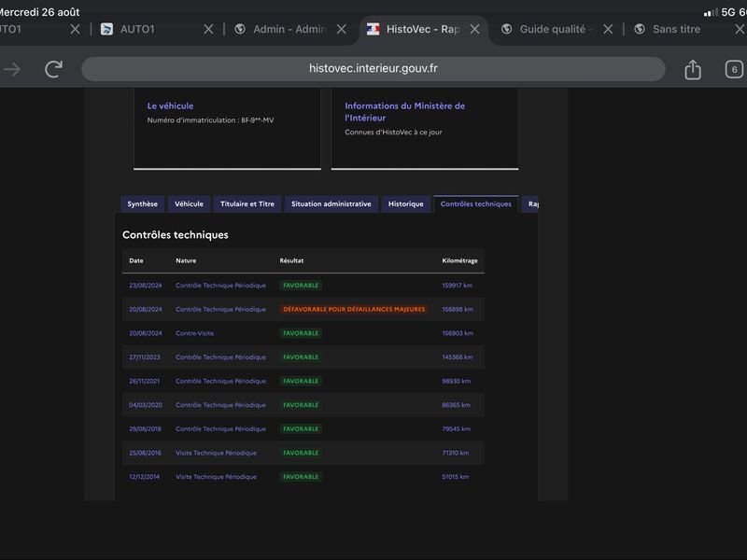747x560 pixels.
Task: Click the Contrôles techniques section heading
Action: (x=175, y=235)
